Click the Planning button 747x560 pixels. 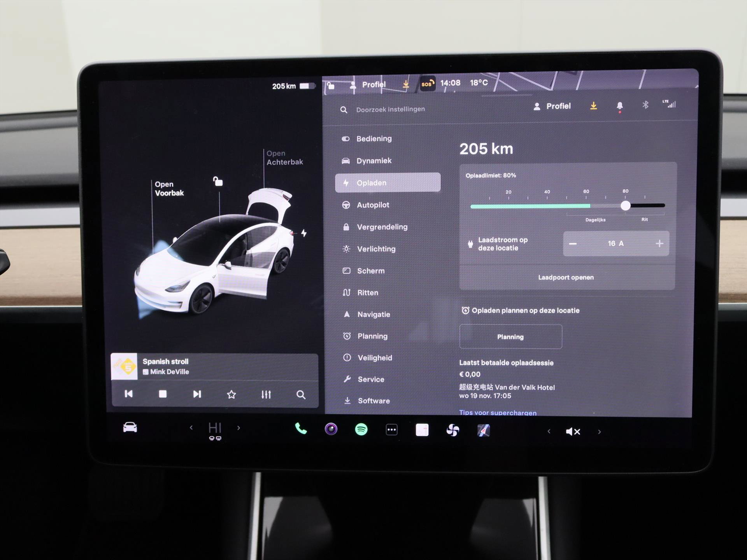point(510,337)
